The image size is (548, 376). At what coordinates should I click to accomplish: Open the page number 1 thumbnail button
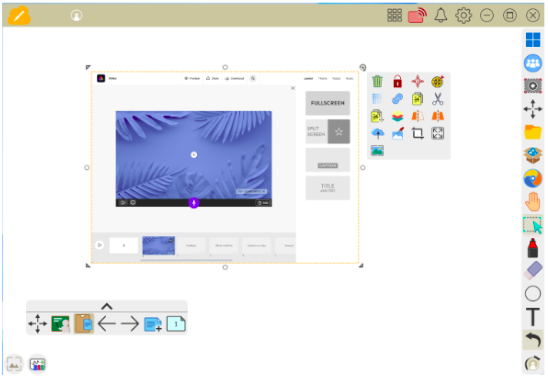pos(176,324)
